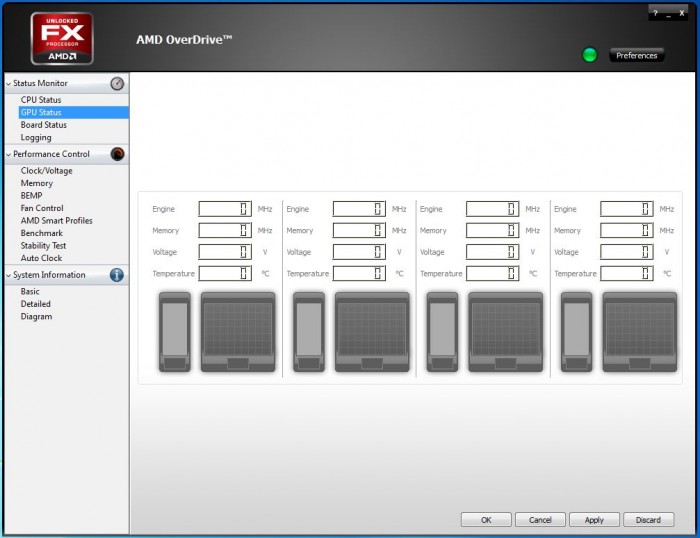Viewport: 700px width, 538px height.
Task: Open the Preferences button
Action: (x=637, y=55)
